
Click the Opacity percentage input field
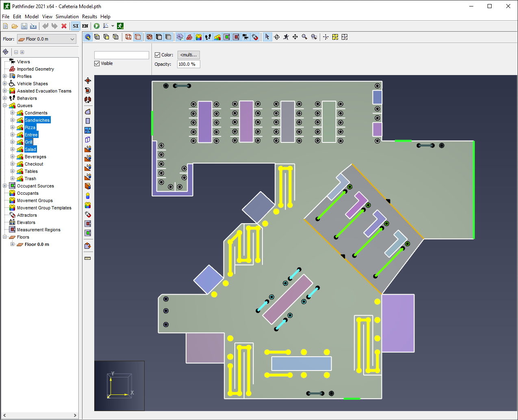coord(189,64)
